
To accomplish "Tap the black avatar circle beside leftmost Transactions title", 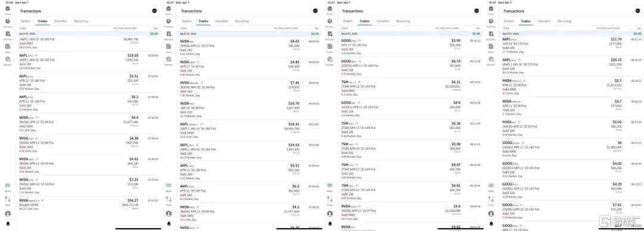I will pos(154,11).
